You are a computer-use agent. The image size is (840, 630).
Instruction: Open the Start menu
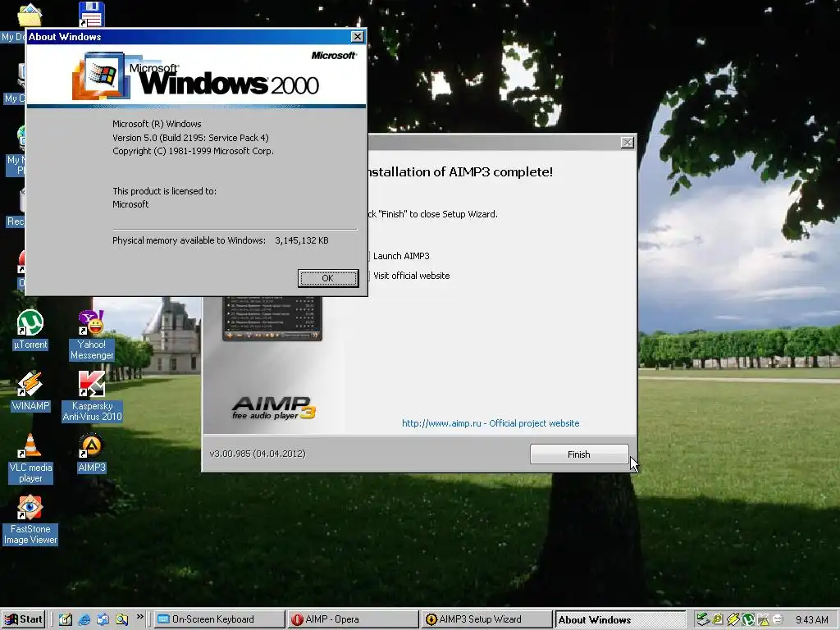pos(24,620)
